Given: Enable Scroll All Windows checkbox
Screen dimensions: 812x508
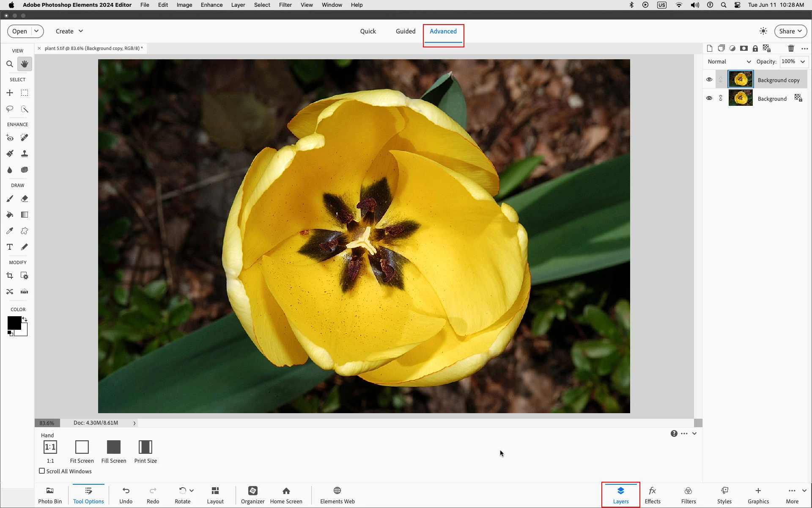Looking at the screenshot, I should (x=42, y=471).
